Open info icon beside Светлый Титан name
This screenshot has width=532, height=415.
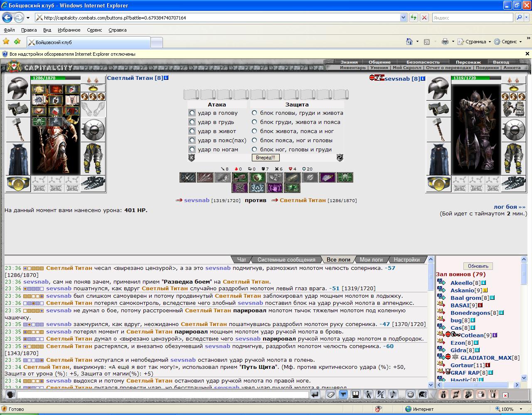coord(166,78)
